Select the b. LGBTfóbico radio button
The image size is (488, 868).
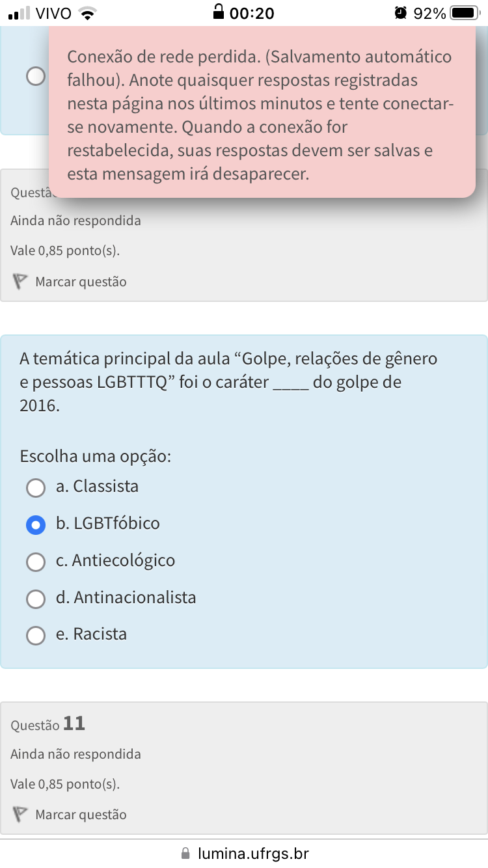click(x=36, y=524)
